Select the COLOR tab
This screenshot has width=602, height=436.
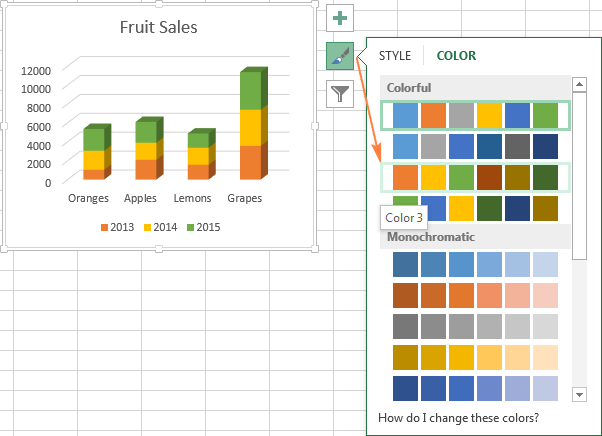point(456,56)
